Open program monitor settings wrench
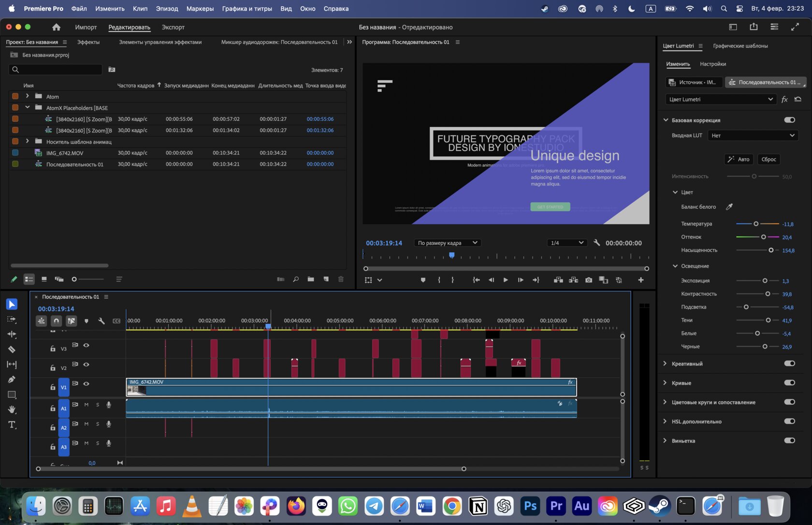This screenshot has height=525, width=812. pyautogui.click(x=597, y=243)
